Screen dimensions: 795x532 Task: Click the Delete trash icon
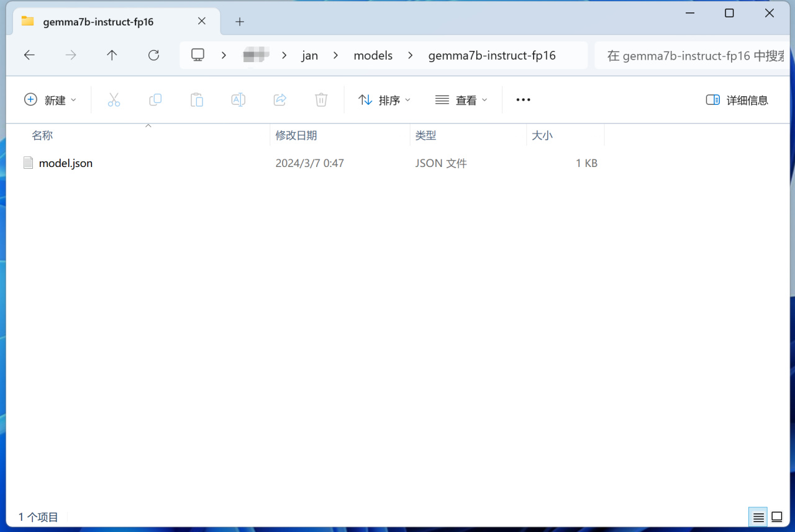(321, 100)
